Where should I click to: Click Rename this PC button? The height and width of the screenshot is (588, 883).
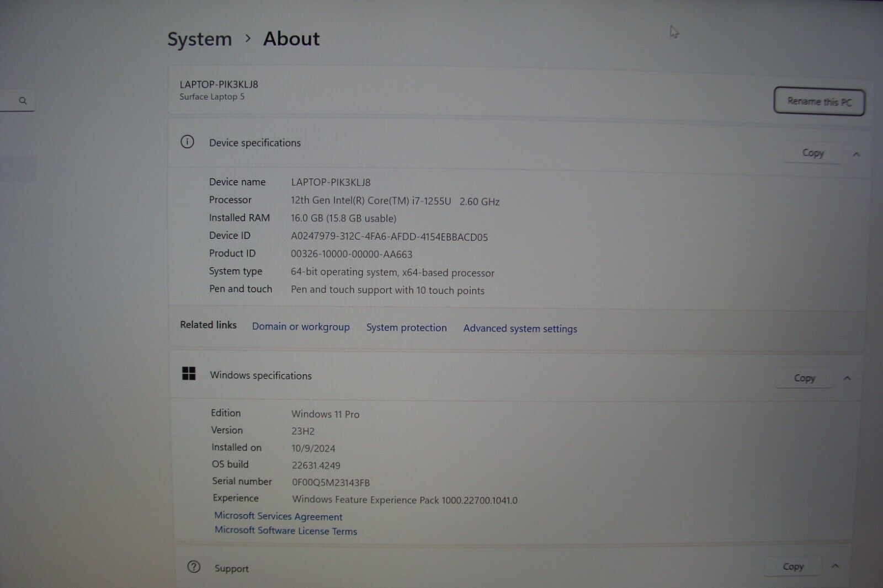coord(819,101)
